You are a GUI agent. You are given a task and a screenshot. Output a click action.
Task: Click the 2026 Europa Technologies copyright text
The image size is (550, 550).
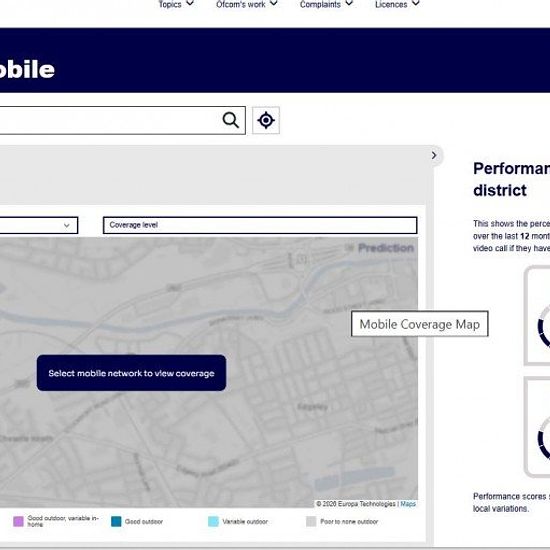[x=356, y=504]
